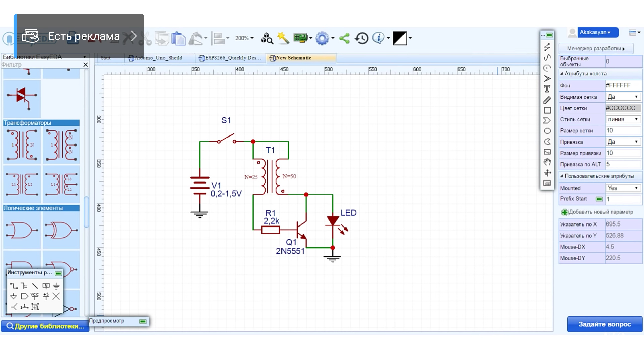Minimize the drawing tools floating toolbar

(x=549, y=35)
